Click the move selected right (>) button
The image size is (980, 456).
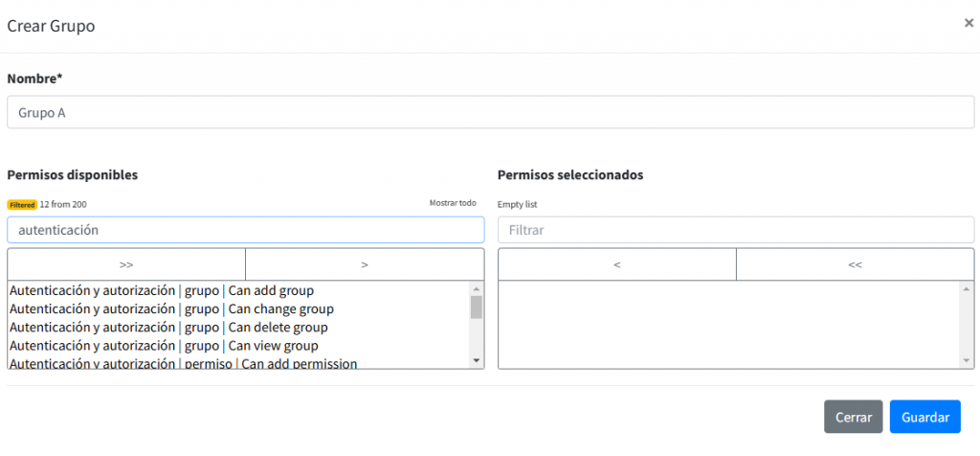pyautogui.click(x=365, y=264)
